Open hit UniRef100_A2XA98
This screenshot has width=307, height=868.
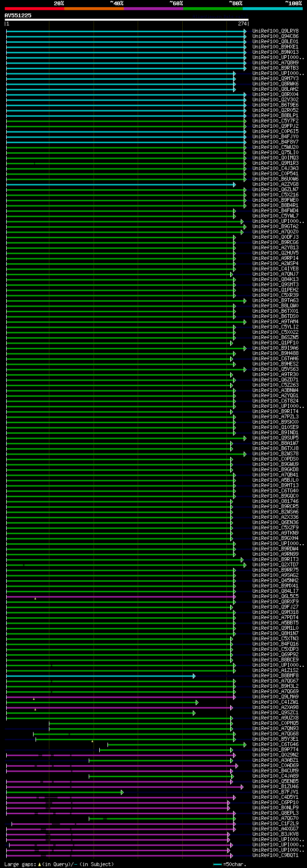coord(275,707)
